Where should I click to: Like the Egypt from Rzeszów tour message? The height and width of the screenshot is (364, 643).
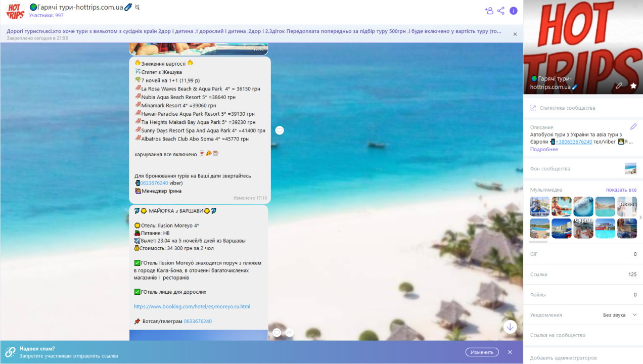[x=280, y=130]
